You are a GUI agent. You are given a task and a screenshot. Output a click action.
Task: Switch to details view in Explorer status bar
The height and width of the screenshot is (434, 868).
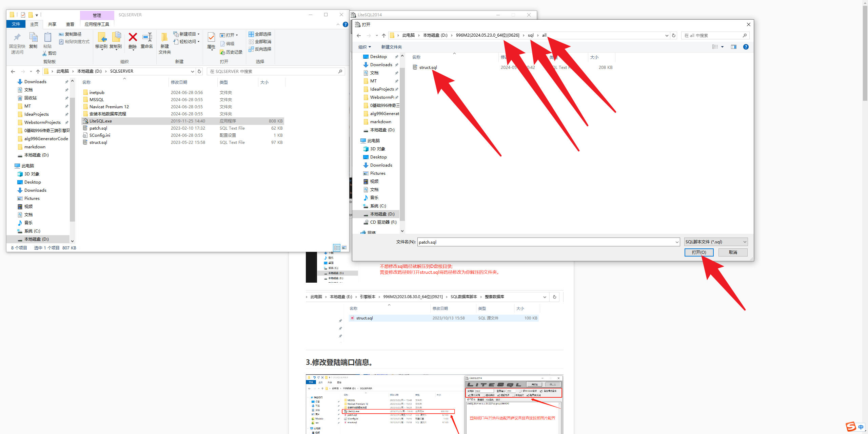point(337,248)
